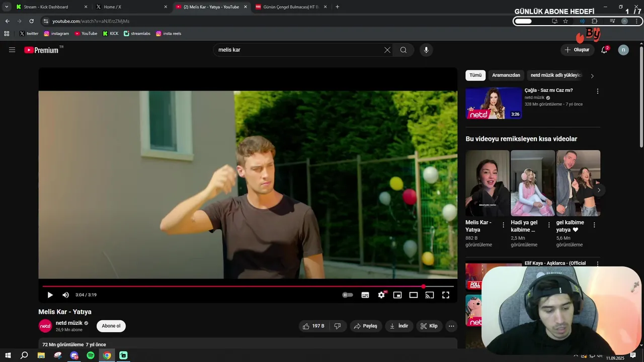Screen dimensions: 644x362
Task: Toggle autoplay switch in the player
Action: pos(348,295)
